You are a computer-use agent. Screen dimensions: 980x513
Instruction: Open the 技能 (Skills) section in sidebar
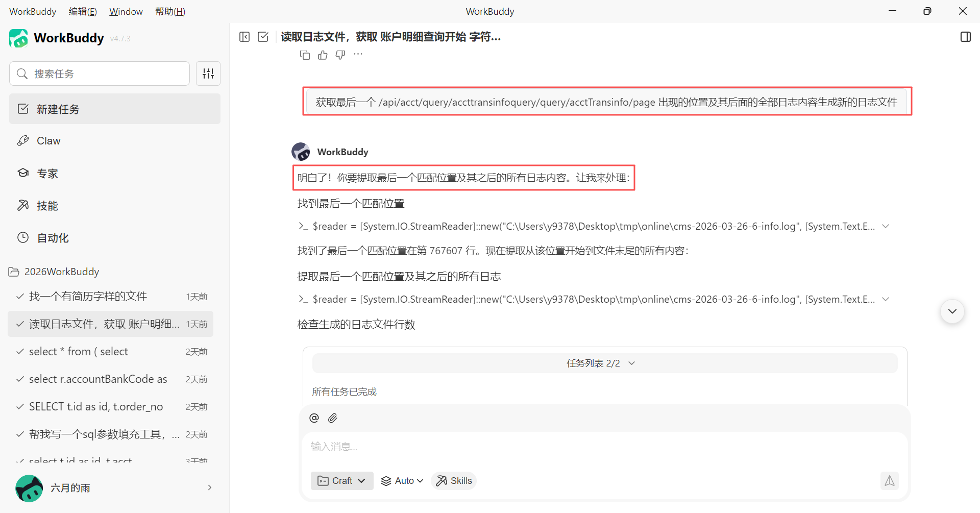coord(48,205)
